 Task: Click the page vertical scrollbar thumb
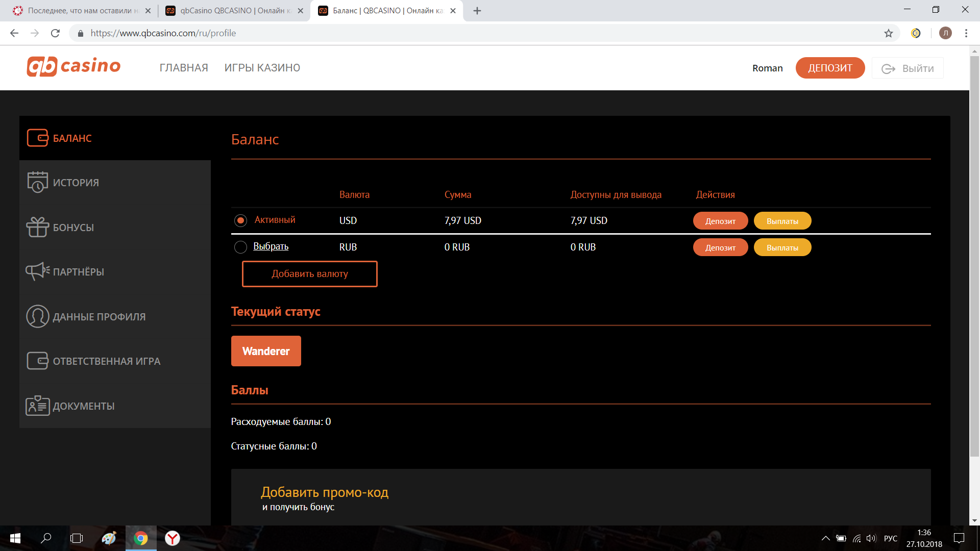974,255
